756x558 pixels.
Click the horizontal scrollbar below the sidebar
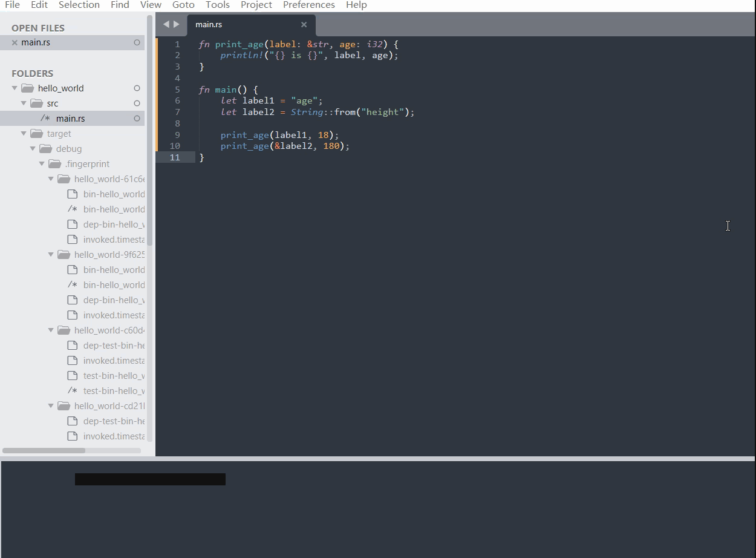tap(44, 450)
